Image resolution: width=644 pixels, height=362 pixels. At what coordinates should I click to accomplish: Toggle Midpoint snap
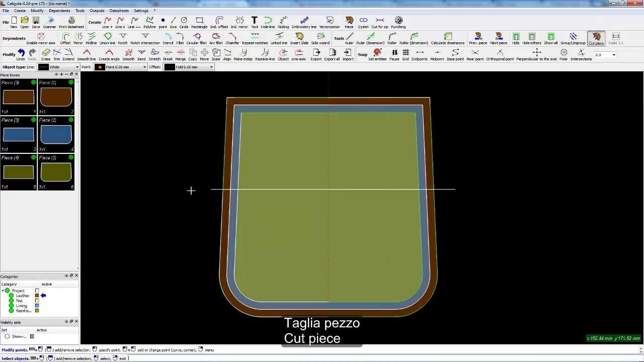coord(437,55)
